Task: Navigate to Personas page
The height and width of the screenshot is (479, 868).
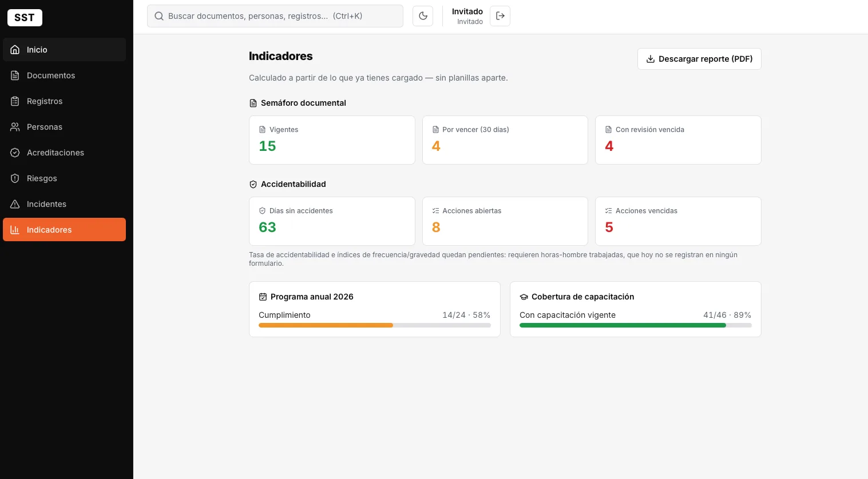Action: coord(64,127)
